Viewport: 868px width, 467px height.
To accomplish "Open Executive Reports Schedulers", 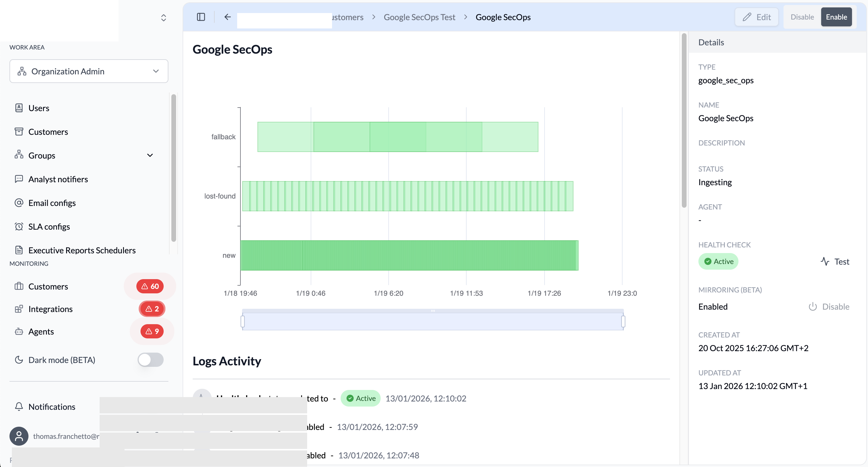I will (82, 250).
